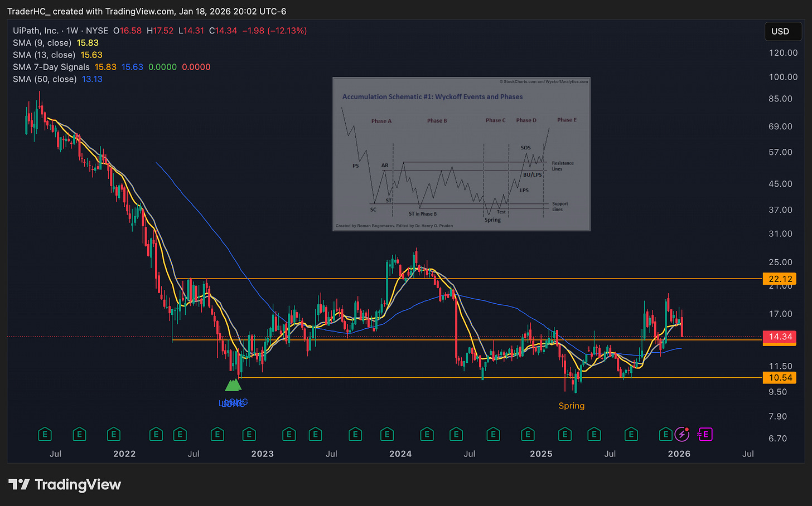Click the 69.00 price axis value

pos(780,126)
